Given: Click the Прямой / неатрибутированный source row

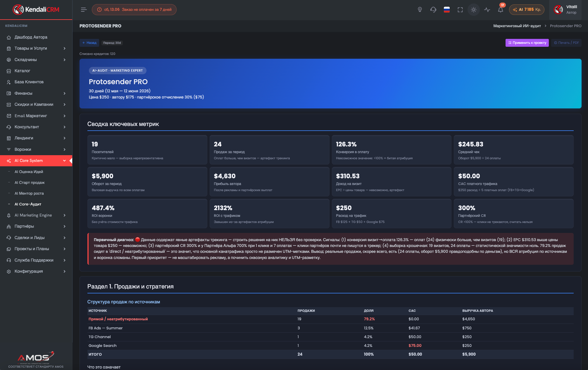Looking at the screenshot, I should (330, 319).
